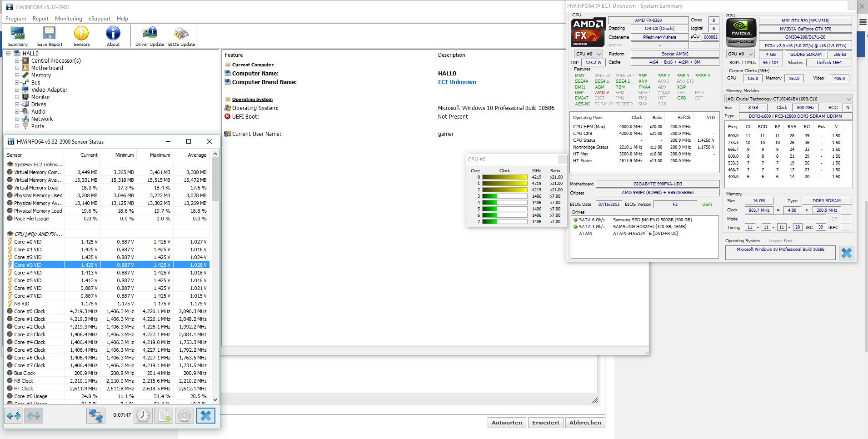Click the Virtual Memory Load sensor icon
868x439 pixels.
(10, 188)
